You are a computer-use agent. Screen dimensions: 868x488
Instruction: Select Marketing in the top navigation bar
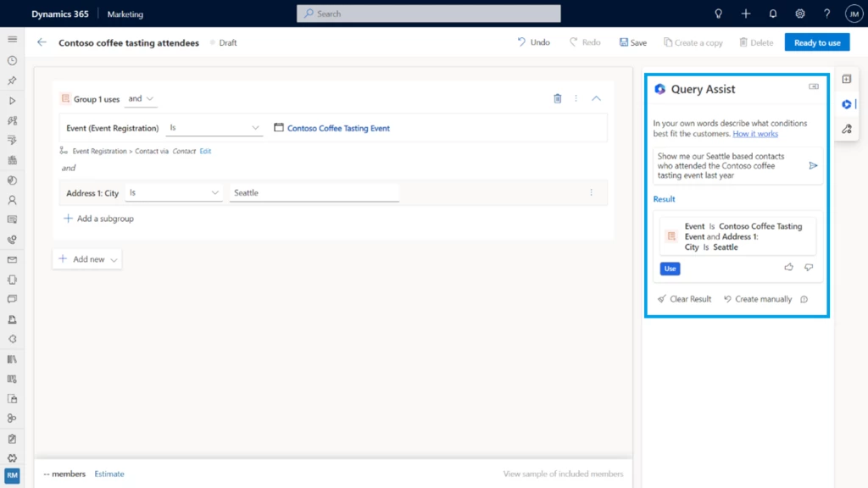124,14
